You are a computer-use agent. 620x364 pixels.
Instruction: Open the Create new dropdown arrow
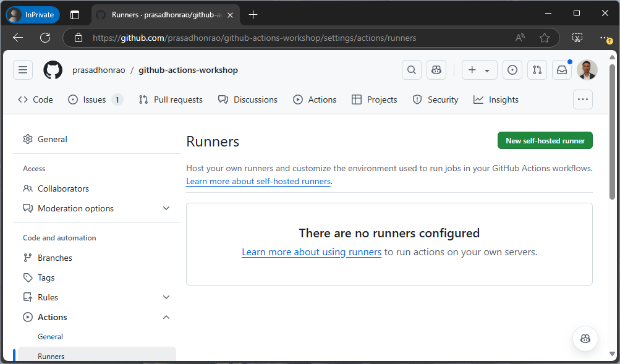point(487,70)
